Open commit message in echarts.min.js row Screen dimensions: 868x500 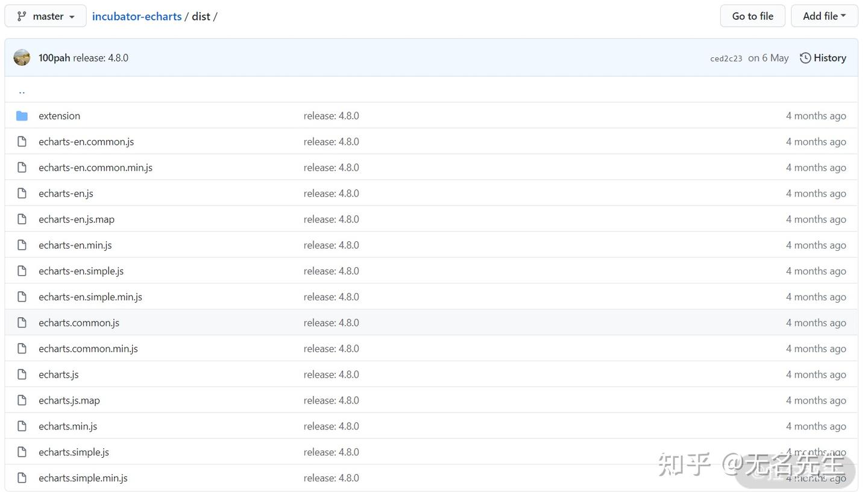point(332,427)
